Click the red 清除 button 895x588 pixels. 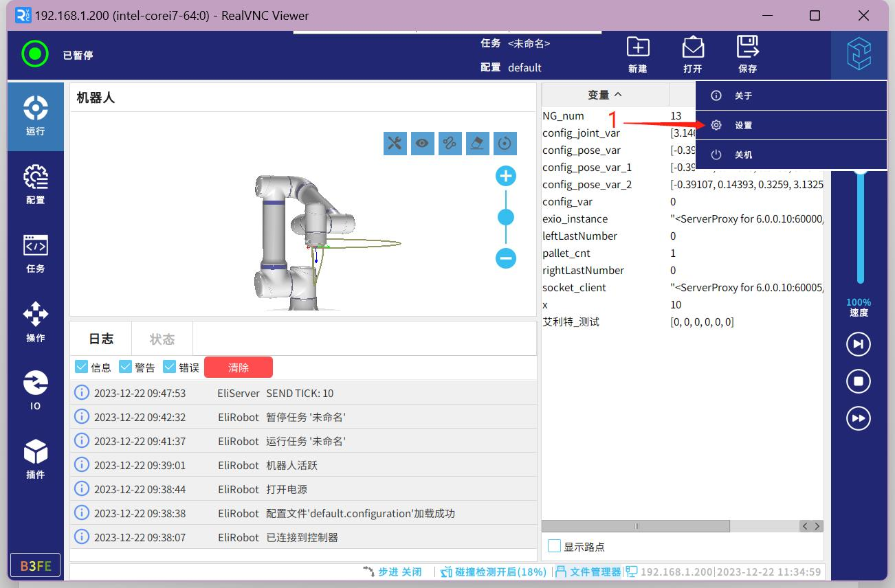[x=239, y=367]
